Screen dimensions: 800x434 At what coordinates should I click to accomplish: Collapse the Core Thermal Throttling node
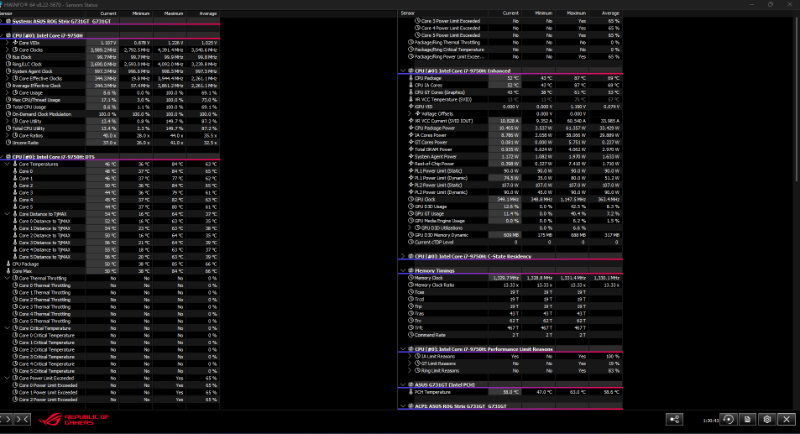pos(7,278)
